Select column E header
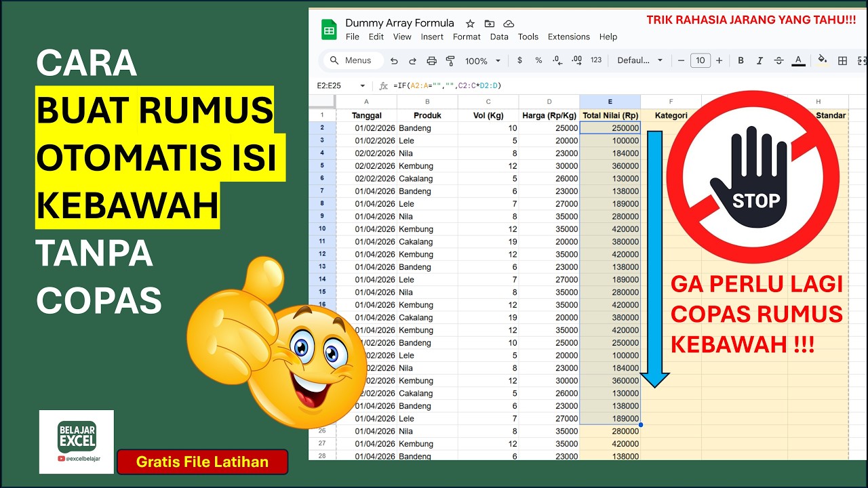The width and height of the screenshot is (868, 488). [610, 102]
